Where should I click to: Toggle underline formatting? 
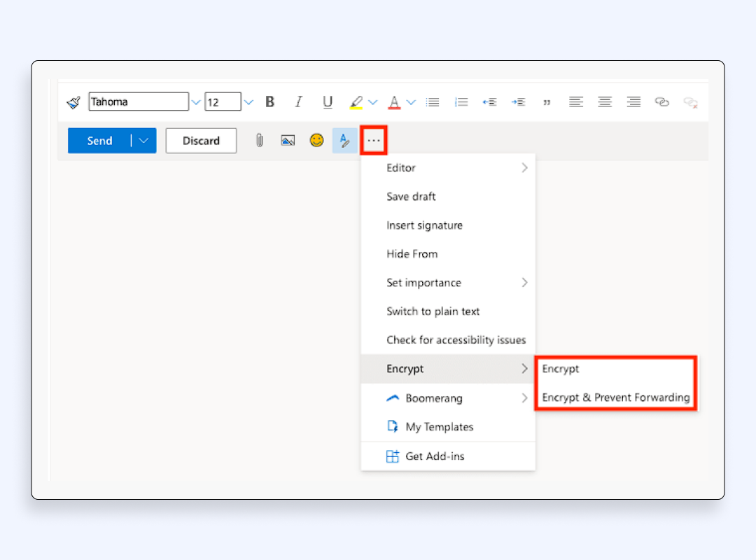pyautogui.click(x=327, y=102)
